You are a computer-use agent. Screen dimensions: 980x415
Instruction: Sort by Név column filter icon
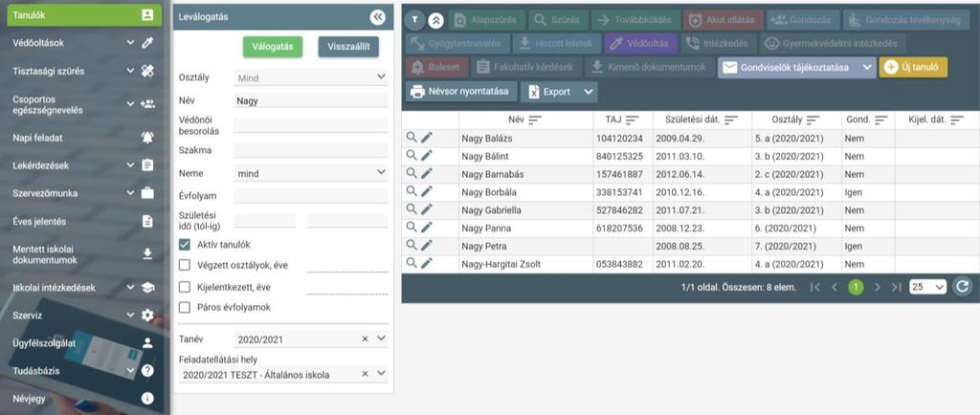[x=534, y=120]
